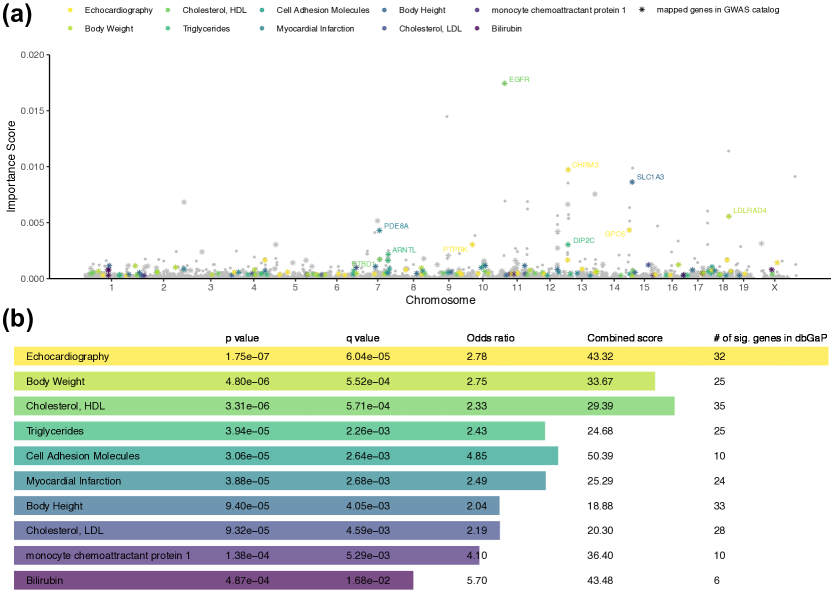Select the purple Bilirubin bar
The width and height of the screenshot is (831, 595).
pos(213,581)
